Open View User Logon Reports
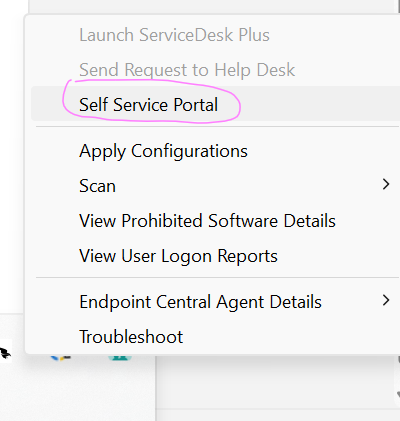Screen dimensions: 400x421 point(178,256)
